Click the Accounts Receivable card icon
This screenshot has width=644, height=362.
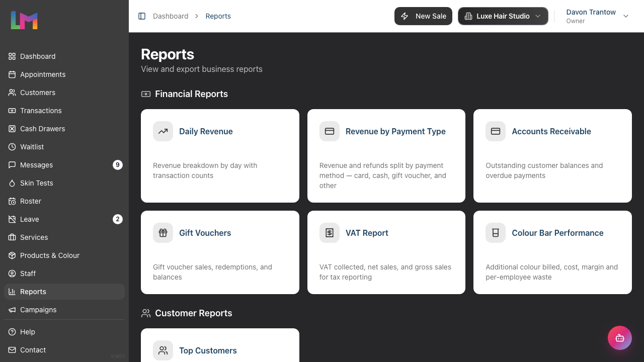(496, 131)
